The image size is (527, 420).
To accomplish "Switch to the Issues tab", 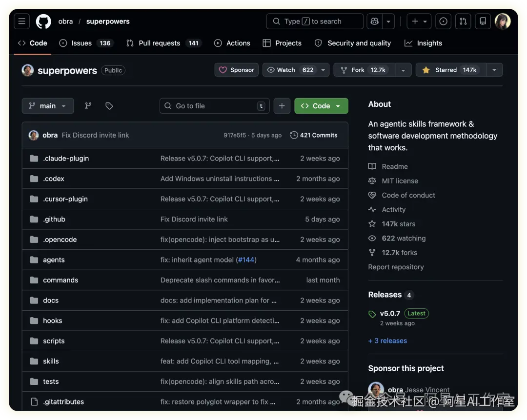I will (x=87, y=43).
